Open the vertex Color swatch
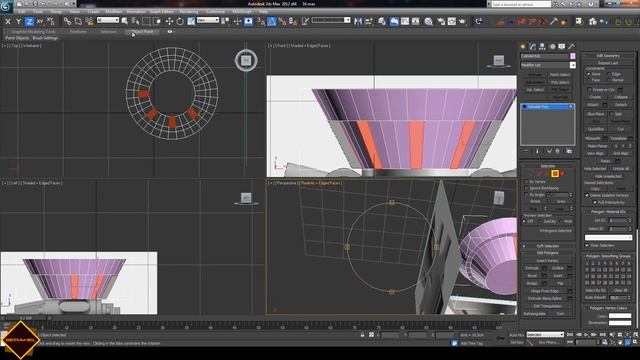The image size is (640, 360). click(x=620, y=316)
